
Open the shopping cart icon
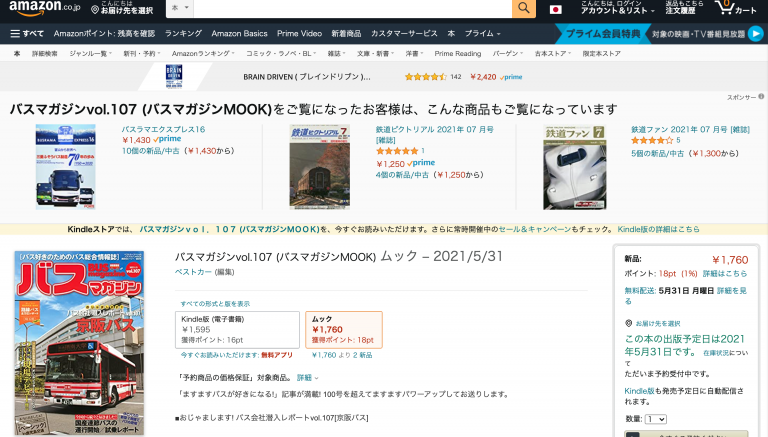(x=735, y=7)
